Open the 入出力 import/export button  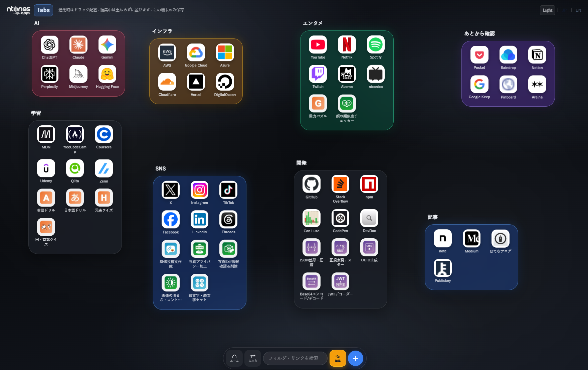click(x=253, y=358)
